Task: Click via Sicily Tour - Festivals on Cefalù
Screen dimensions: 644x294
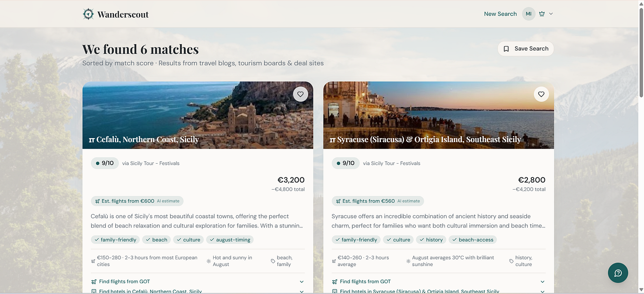Action: pos(151,163)
